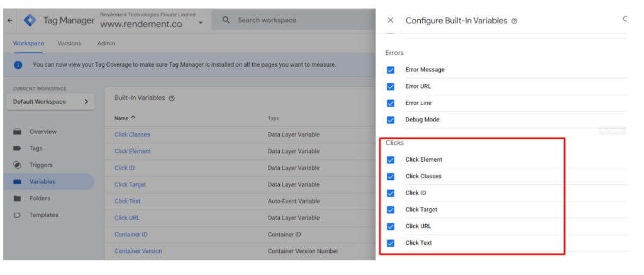The height and width of the screenshot is (275, 644).
Task: Uncheck the Error Line checkbox
Action: click(x=391, y=103)
